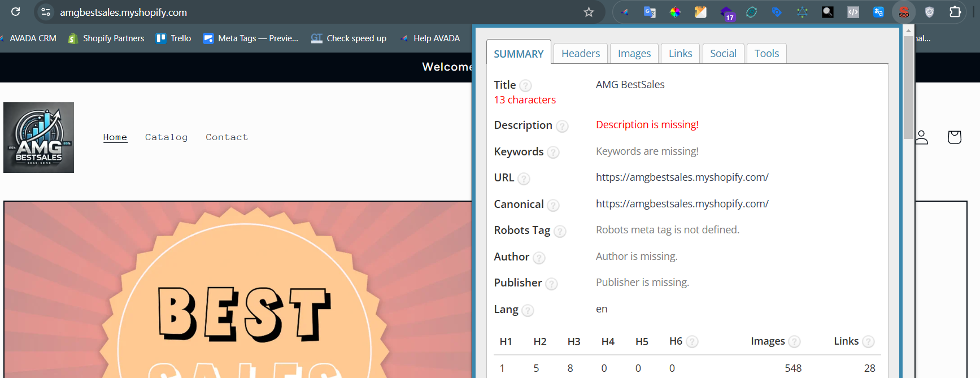The width and height of the screenshot is (980, 378).
Task: Open the Google Translate extension
Action: (x=650, y=12)
